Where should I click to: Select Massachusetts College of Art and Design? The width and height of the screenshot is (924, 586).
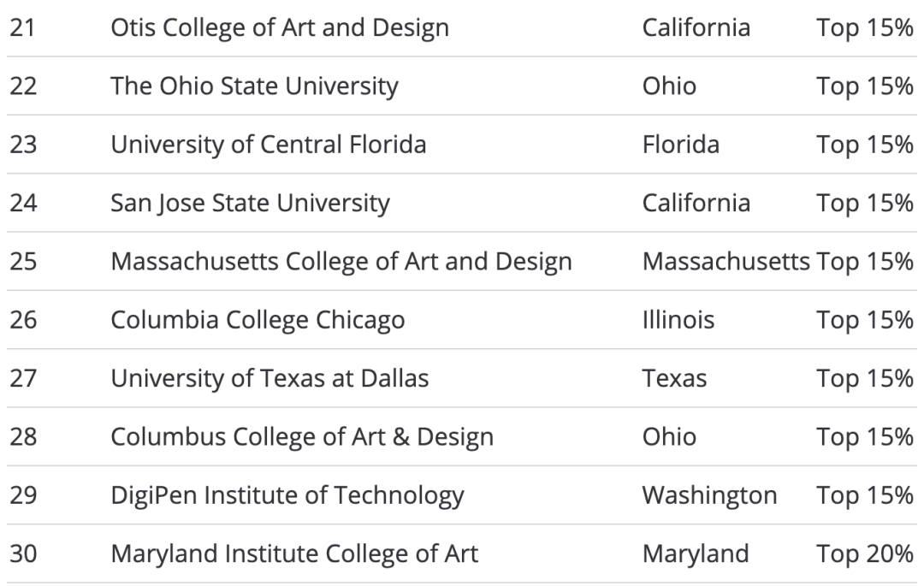pyautogui.click(x=341, y=262)
